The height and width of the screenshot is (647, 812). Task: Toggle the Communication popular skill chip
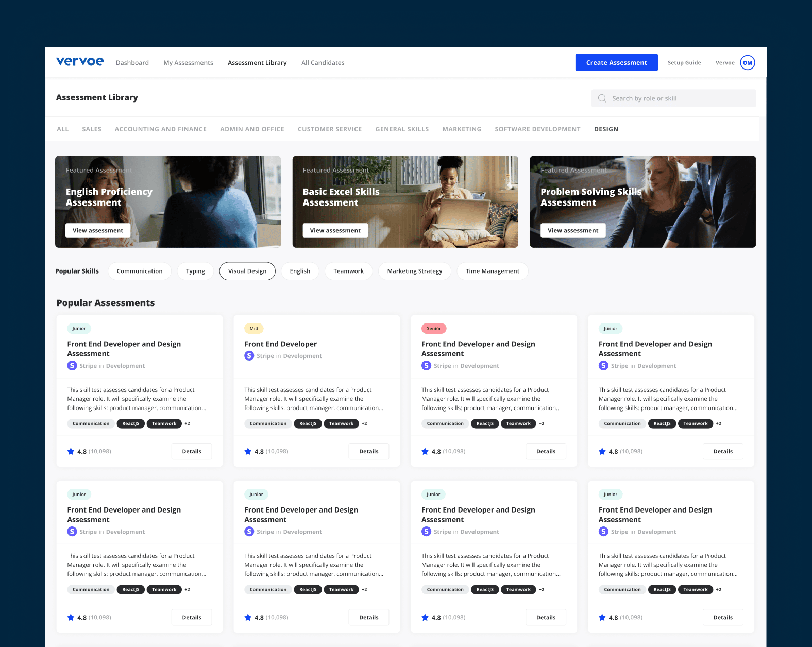[140, 271]
